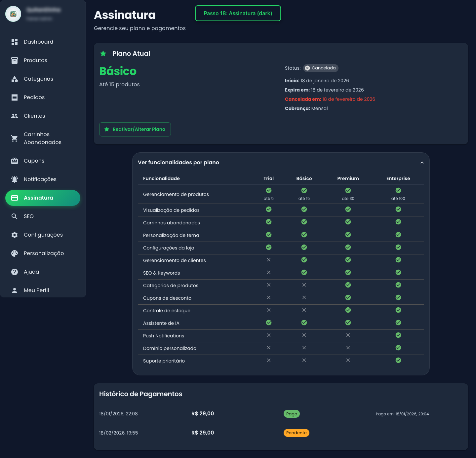This screenshot has height=458, width=476.
Task: Click the Cupons ticket icon
Action: click(x=15, y=161)
